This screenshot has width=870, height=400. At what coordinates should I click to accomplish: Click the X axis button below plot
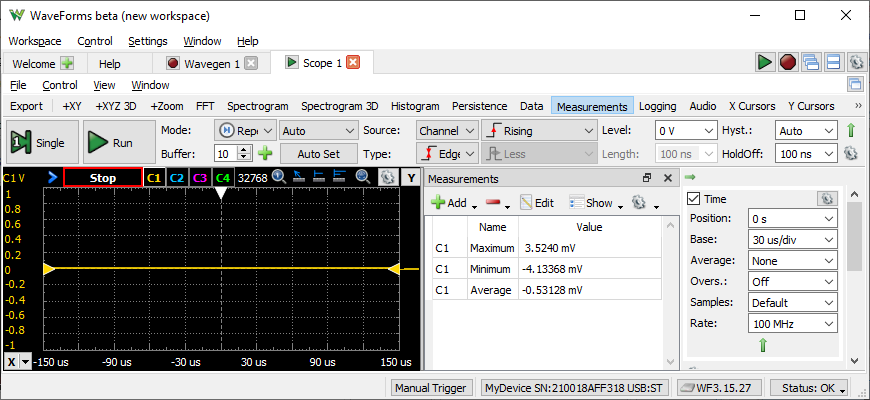12,362
